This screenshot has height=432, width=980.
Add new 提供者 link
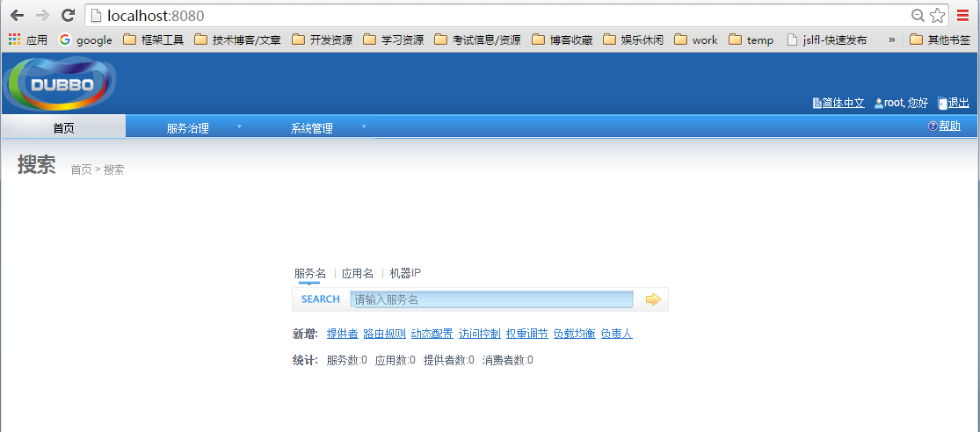343,334
